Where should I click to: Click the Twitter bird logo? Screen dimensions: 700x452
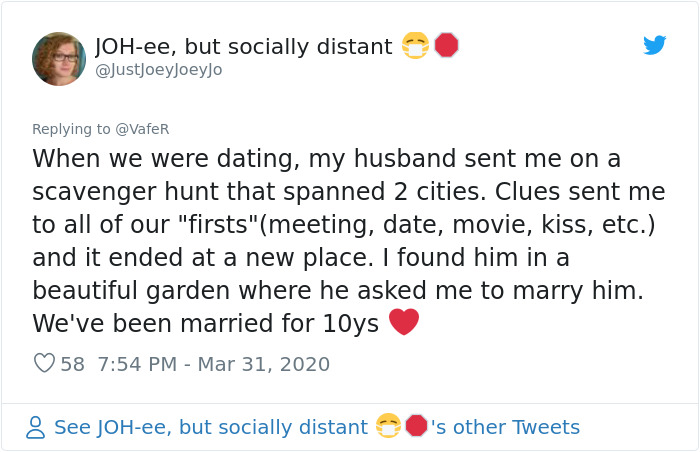click(x=654, y=45)
